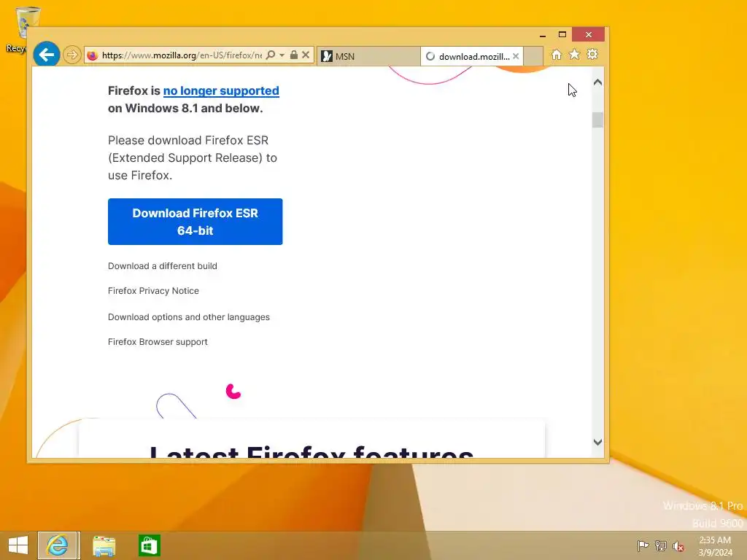Open the Firefox Browser support link
This screenshot has width=747, height=560.
(x=158, y=341)
